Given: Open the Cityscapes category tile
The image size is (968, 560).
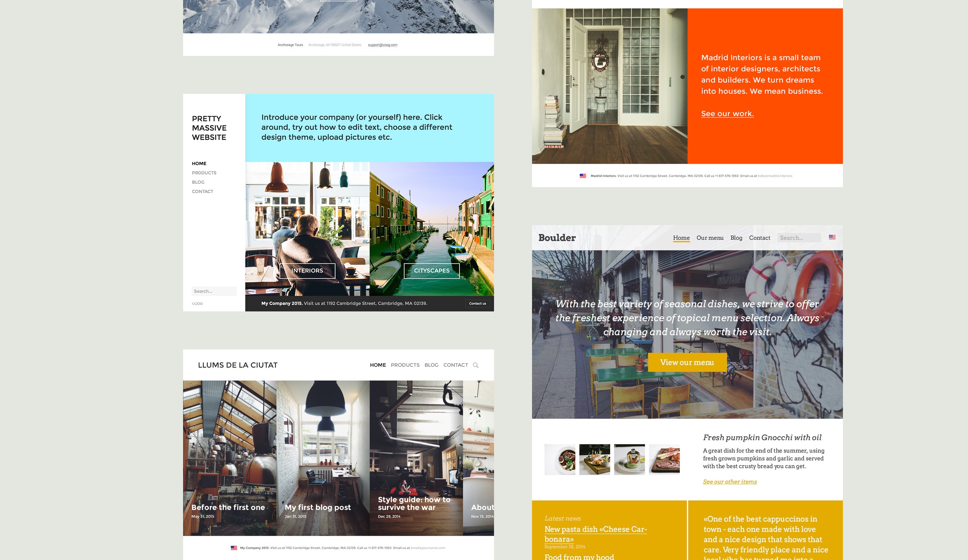Looking at the screenshot, I should tap(431, 271).
